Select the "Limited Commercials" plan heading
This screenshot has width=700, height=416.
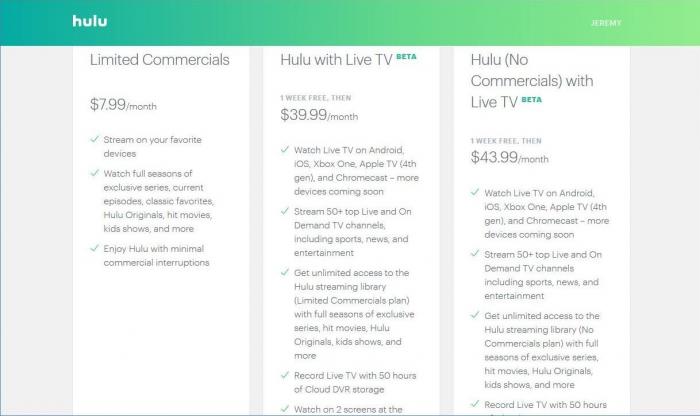point(160,60)
